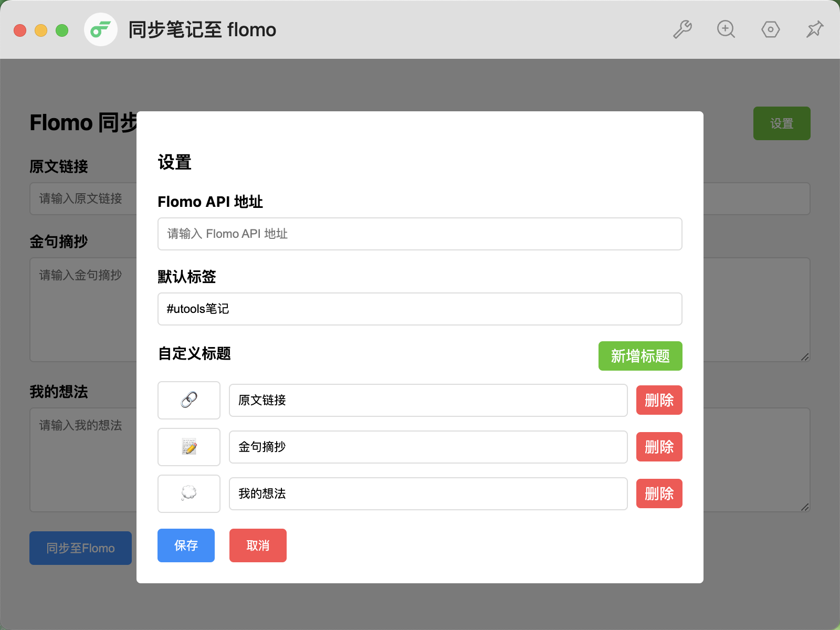Image resolution: width=840 pixels, height=630 pixels.
Task: Click the wrench tool icon in title bar
Action: point(682,29)
